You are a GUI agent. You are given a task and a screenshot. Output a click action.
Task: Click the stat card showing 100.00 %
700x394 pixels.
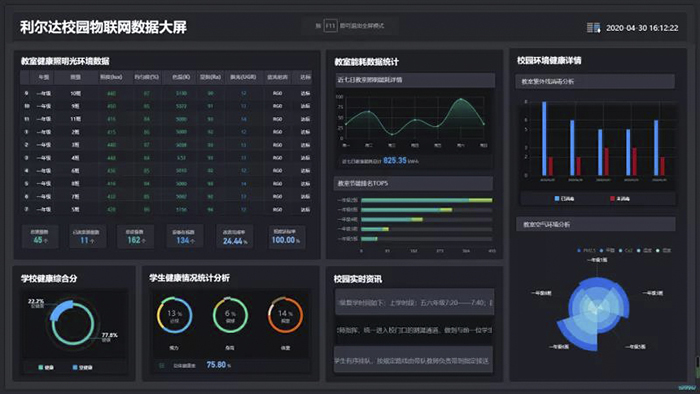(287, 236)
